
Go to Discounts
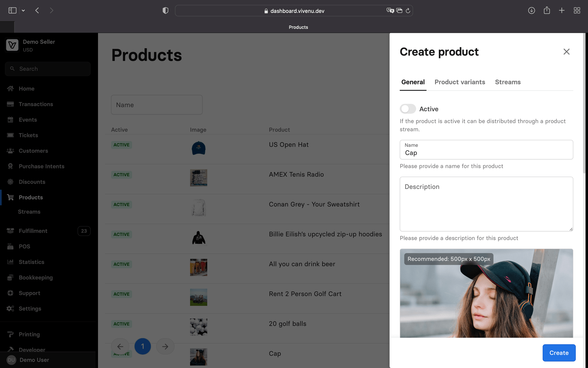click(32, 182)
